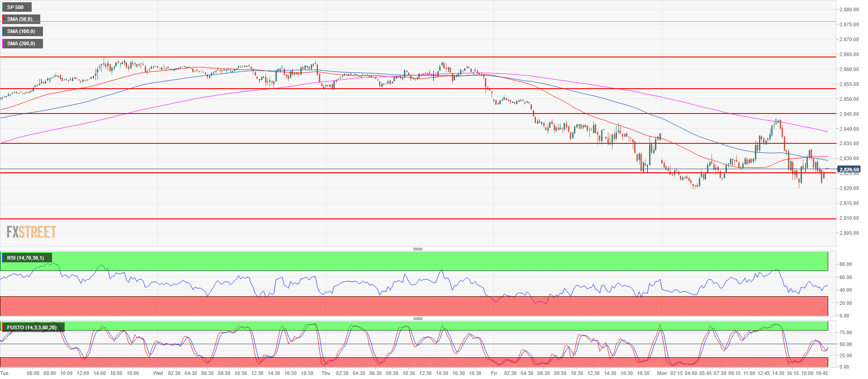Screen dimensions: 868x379
Task: Click the 2,880.00 price axis label
Action: [849, 9]
